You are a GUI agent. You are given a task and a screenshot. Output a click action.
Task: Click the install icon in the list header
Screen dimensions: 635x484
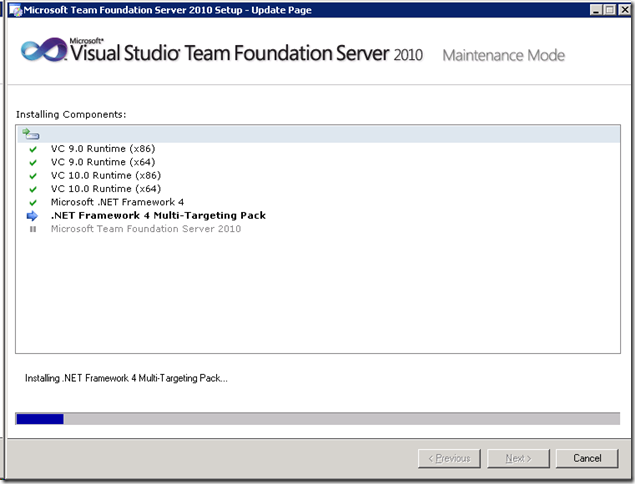[x=31, y=134]
